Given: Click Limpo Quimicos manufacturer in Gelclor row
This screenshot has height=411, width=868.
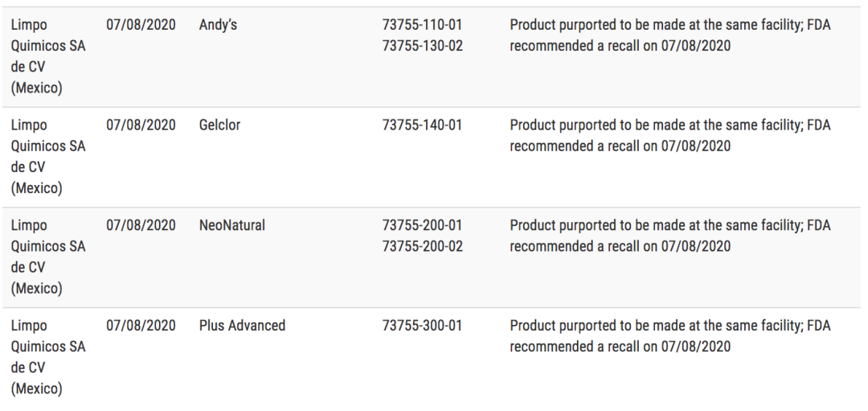Looking at the screenshot, I should pos(48,157).
